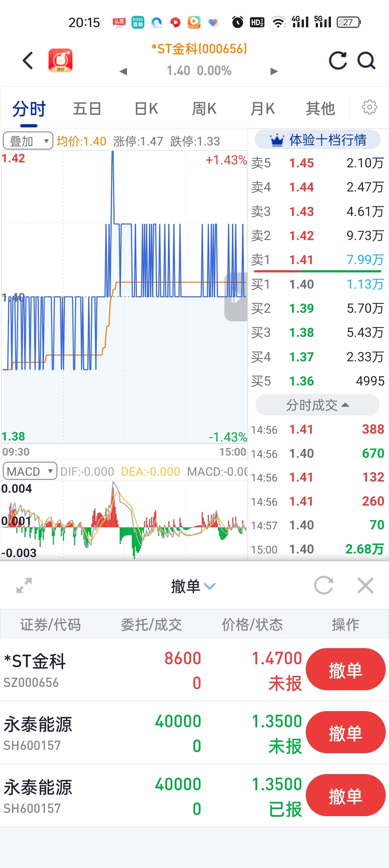Tap the *ST金科(000656) title

click(199, 49)
